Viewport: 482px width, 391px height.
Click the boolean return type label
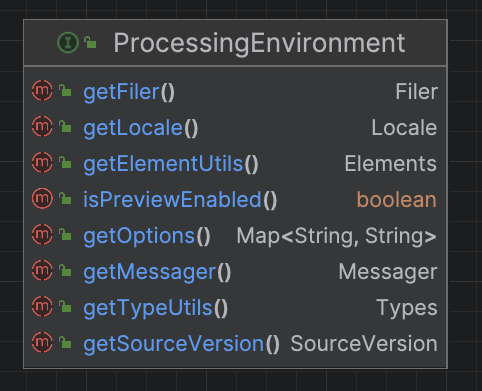pyautogui.click(x=397, y=200)
